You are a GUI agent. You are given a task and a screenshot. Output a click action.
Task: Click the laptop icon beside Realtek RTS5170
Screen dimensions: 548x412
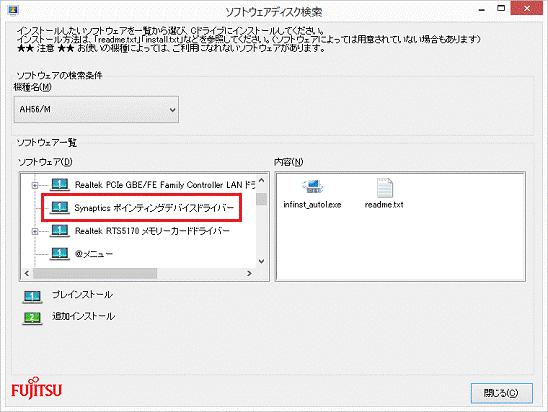[59, 231]
